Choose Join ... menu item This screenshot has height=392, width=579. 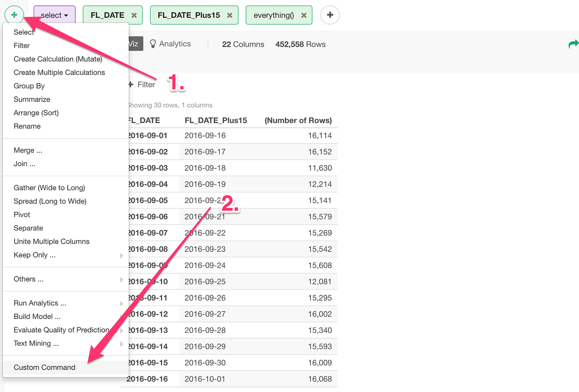pos(24,164)
